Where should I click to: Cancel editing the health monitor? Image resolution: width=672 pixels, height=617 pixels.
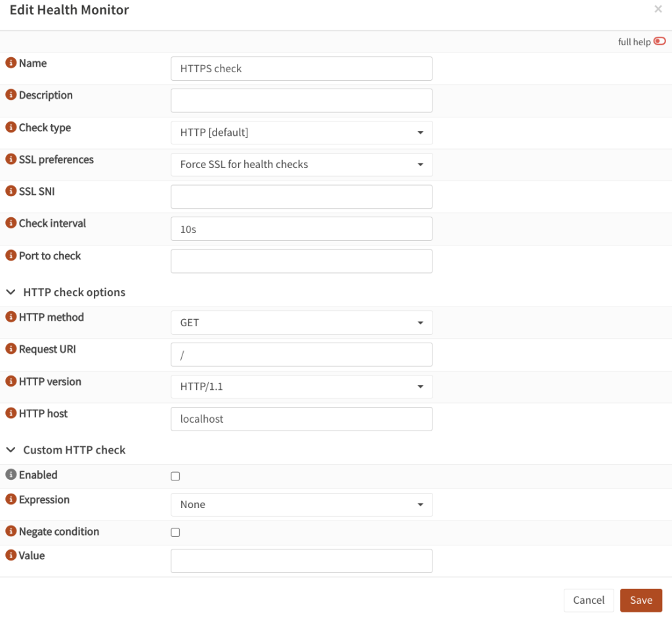589,600
